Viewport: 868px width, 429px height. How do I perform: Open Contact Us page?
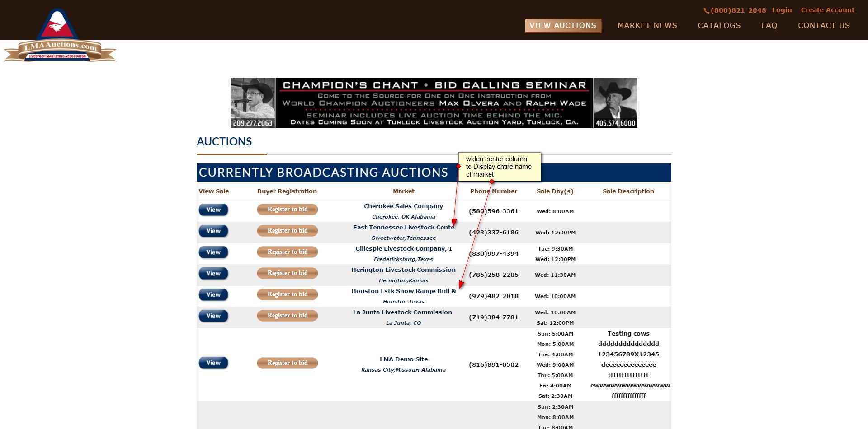point(824,25)
